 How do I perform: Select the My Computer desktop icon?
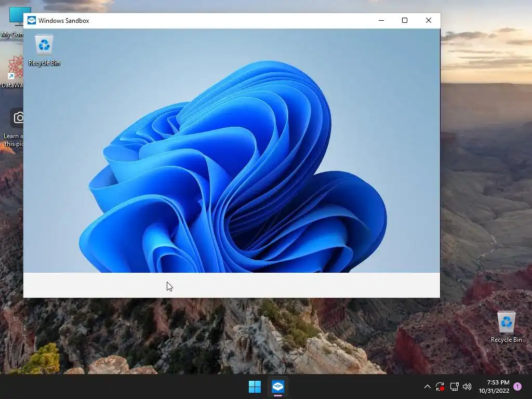12,22
